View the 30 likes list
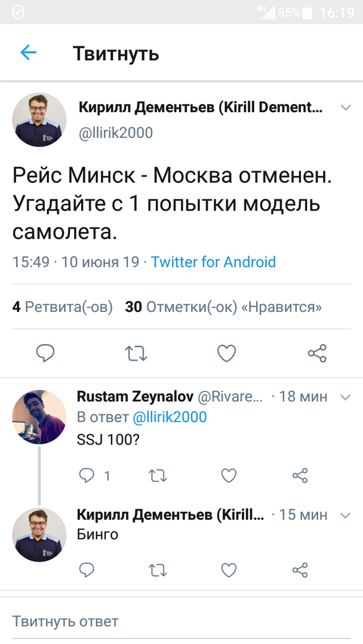363x644 pixels. click(223, 307)
